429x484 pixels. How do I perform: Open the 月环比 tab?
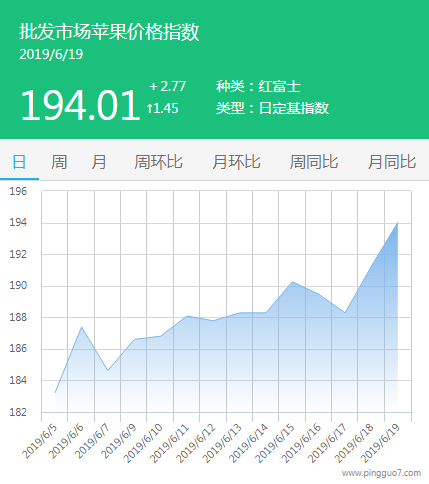[236, 162]
